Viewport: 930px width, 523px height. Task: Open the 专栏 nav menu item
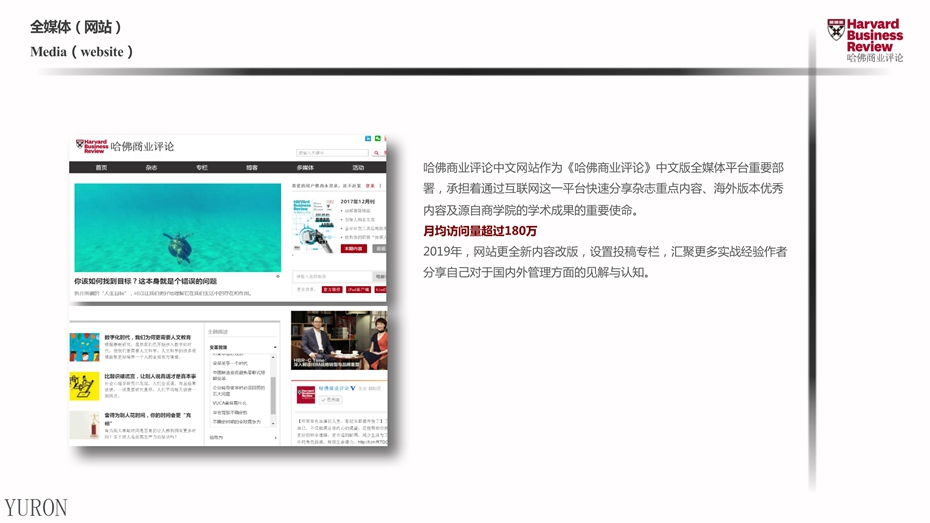[202, 168]
